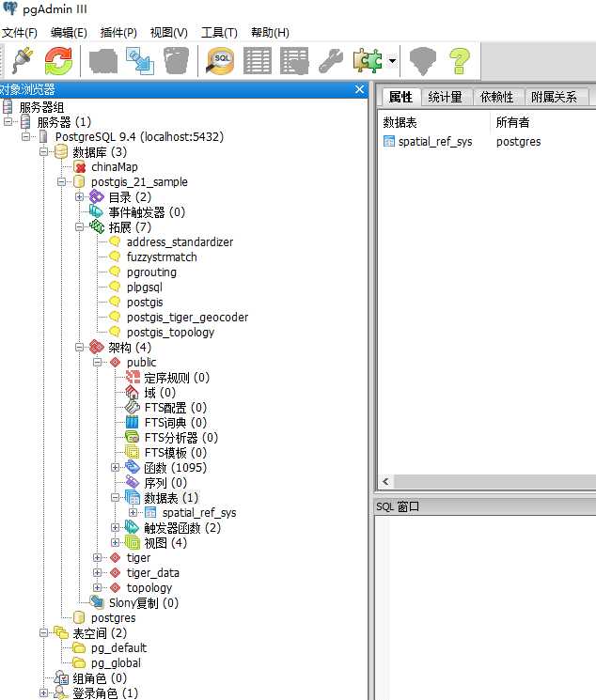Viewport: 596px width, 700px height.
Task: Select the FTS分析器 (0) icon
Action: pyautogui.click(x=133, y=438)
